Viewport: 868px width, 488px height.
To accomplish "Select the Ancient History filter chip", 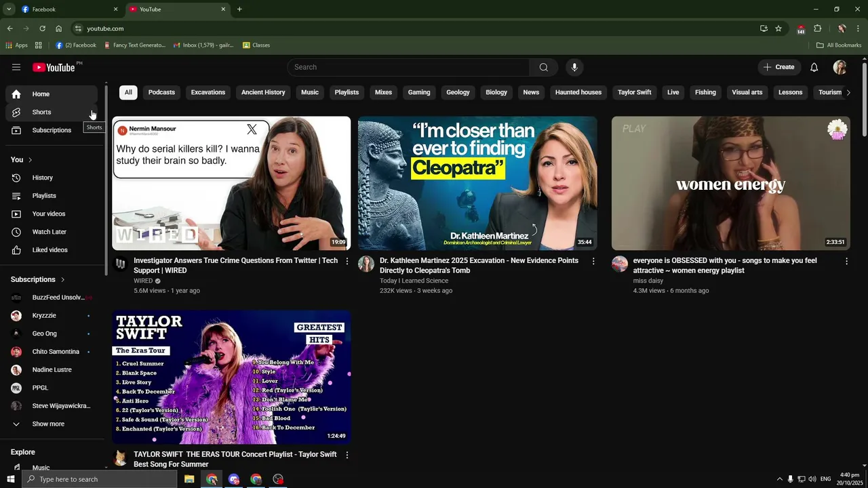I will pos(263,92).
